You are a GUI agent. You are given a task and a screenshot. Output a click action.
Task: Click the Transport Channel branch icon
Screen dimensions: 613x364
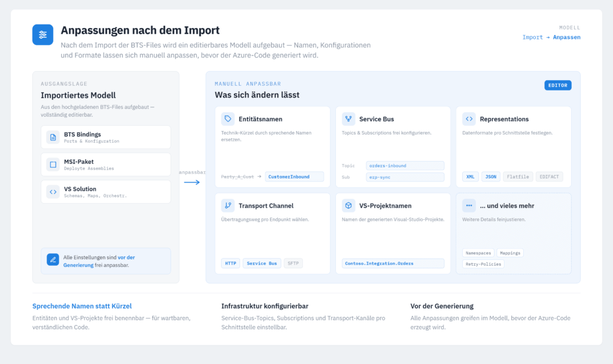[228, 205]
